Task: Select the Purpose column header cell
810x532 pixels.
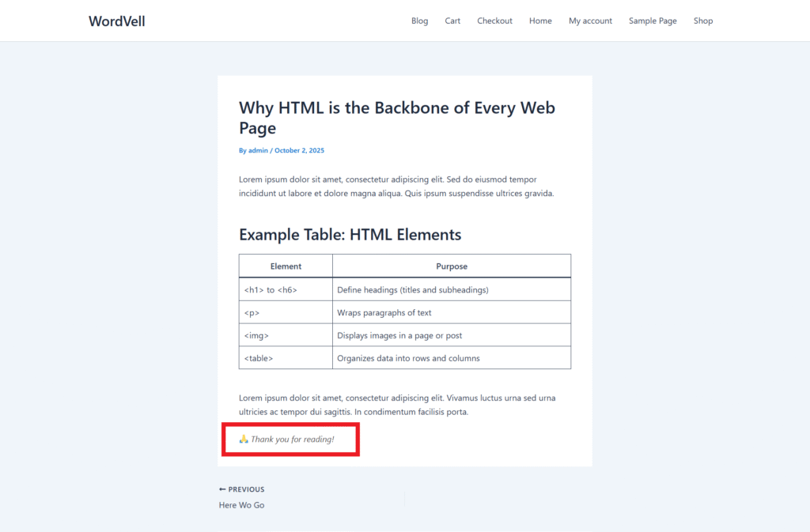Action: [452, 266]
